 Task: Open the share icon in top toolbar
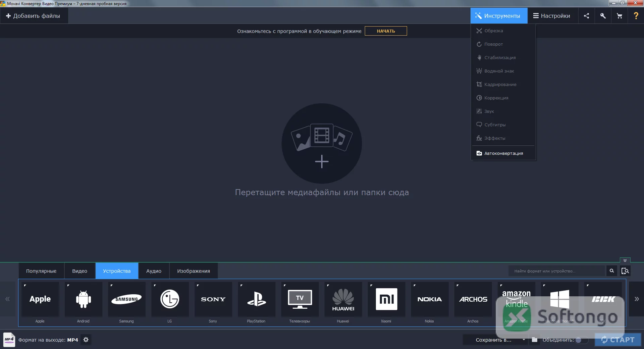586,16
